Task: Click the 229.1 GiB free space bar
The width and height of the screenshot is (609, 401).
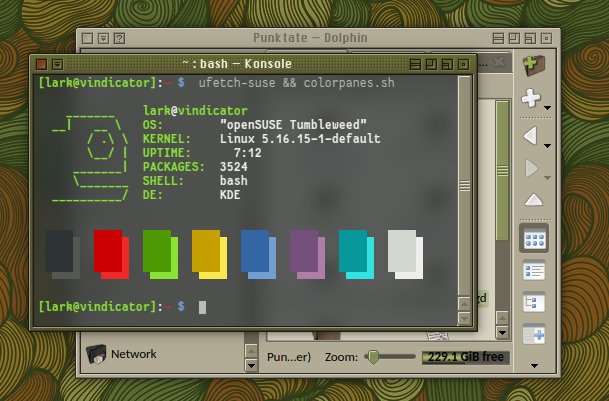Action: click(466, 357)
